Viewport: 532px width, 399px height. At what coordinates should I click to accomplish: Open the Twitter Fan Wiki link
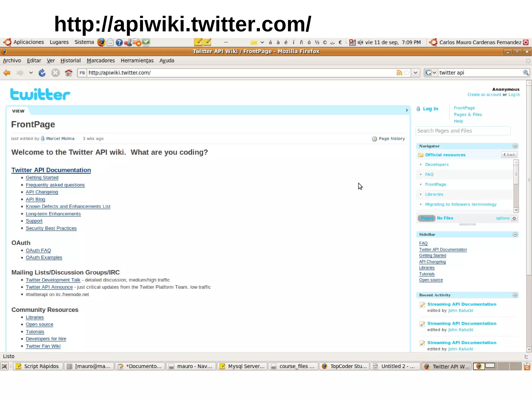tap(43, 346)
